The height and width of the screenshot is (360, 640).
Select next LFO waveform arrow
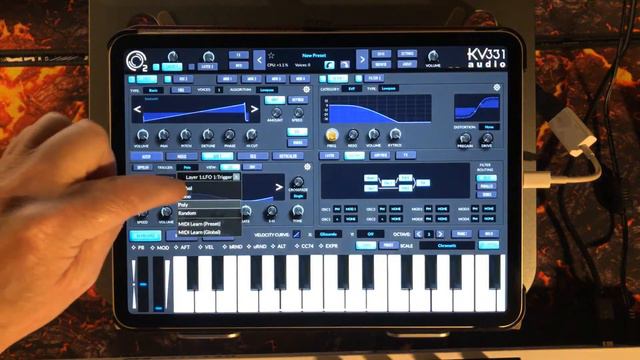pos(279,187)
